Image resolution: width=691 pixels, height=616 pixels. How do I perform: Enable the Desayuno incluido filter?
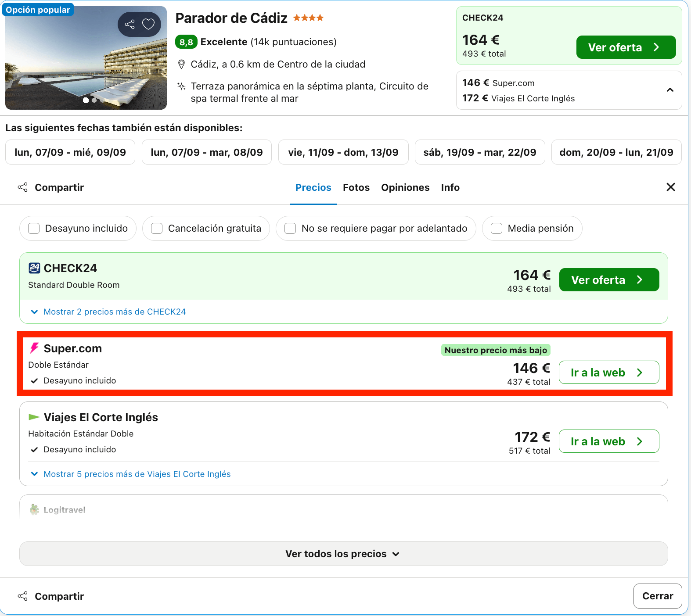click(x=34, y=229)
